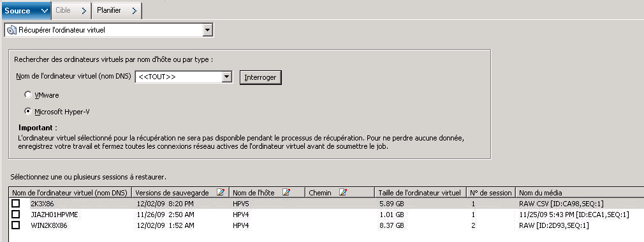Screen dimensions: 644x242
Task: Select the Microsoft Hyper-V radio button
Action: 28,111
